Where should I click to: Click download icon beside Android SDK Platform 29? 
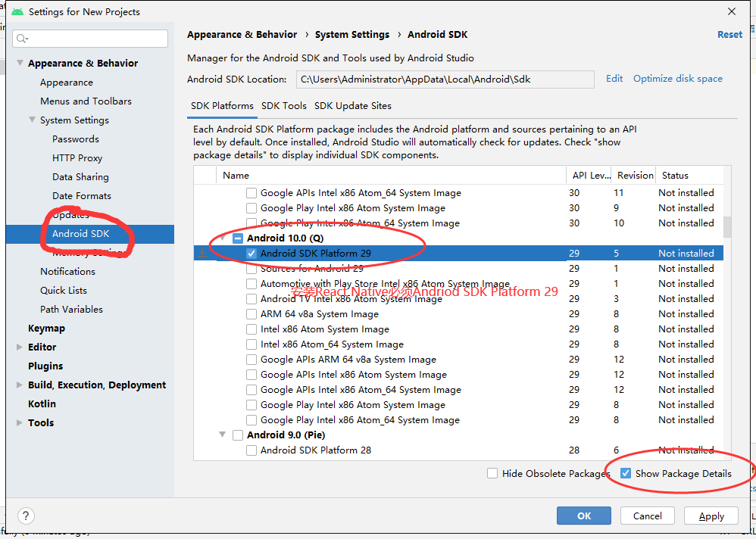point(202,254)
